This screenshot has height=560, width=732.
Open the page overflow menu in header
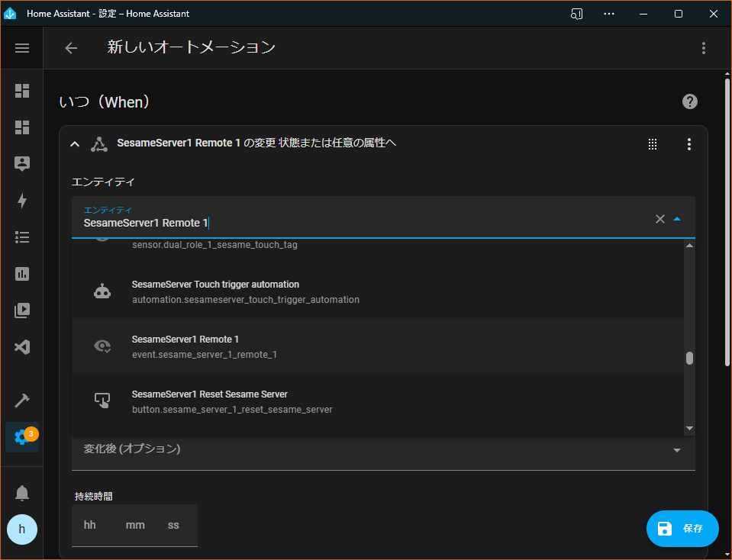(703, 48)
